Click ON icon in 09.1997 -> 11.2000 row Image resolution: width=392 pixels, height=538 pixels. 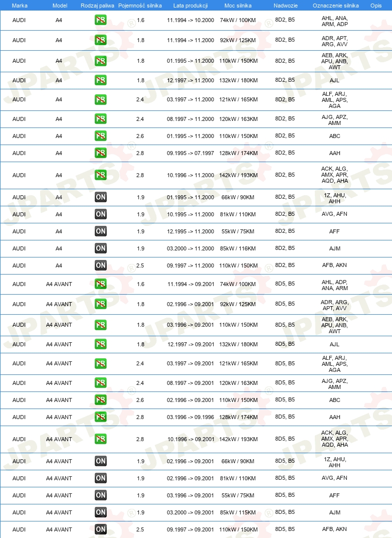tap(100, 265)
